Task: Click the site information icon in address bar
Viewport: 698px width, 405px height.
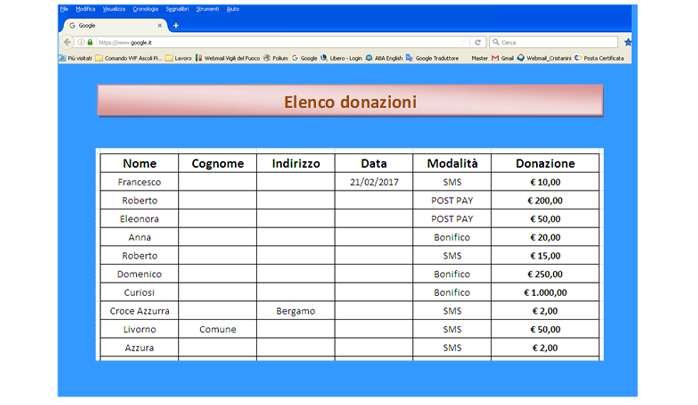Action: click(81, 42)
